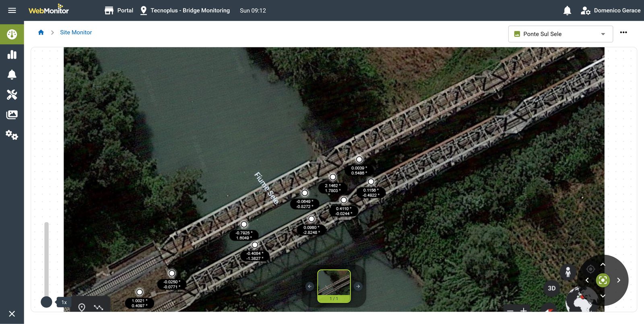
Task: Zoom out with the minus button
Action: coord(510,310)
